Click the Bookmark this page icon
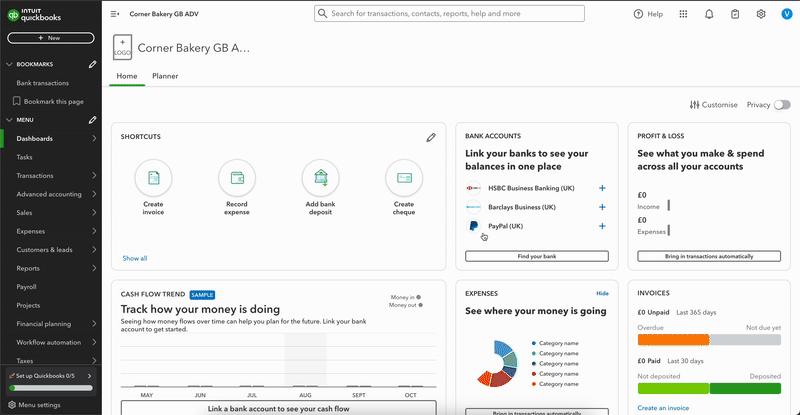The height and width of the screenshot is (415, 800). (16, 101)
